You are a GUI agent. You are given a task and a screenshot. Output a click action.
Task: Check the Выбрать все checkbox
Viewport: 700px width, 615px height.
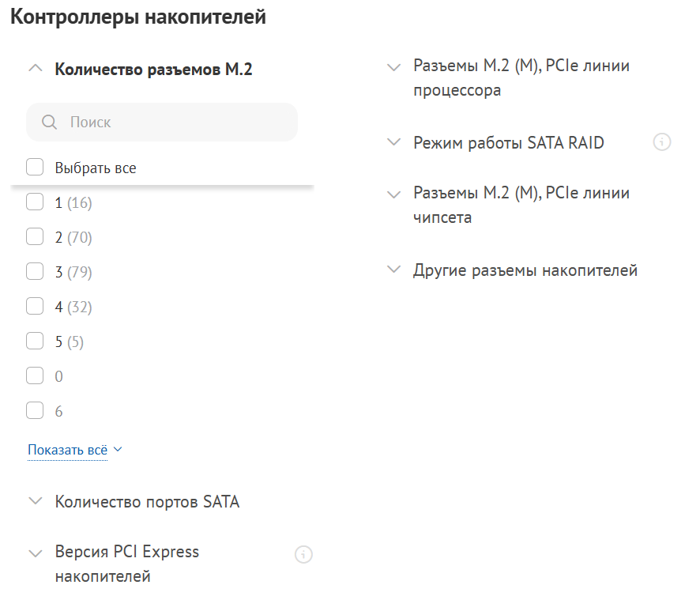pyautogui.click(x=35, y=168)
